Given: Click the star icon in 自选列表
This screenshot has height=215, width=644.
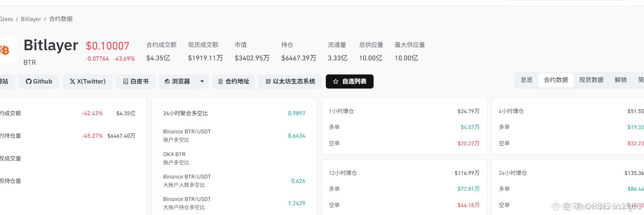Looking at the screenshot, I should click(x=336, y=82).
